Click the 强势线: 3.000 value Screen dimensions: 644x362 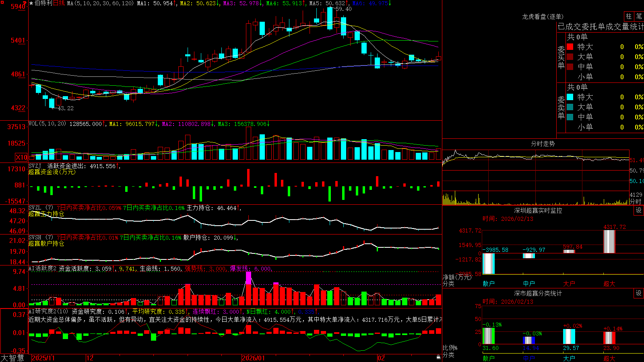205,268
